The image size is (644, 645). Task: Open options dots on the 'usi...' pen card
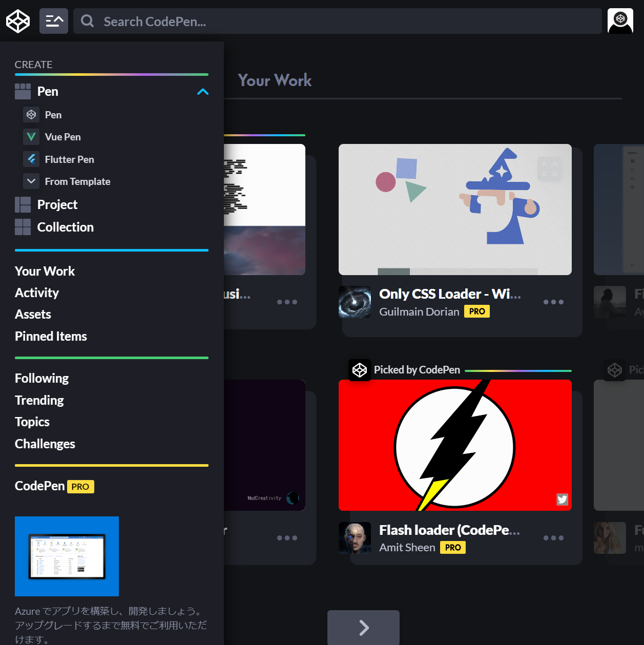[x=287, y=302]
